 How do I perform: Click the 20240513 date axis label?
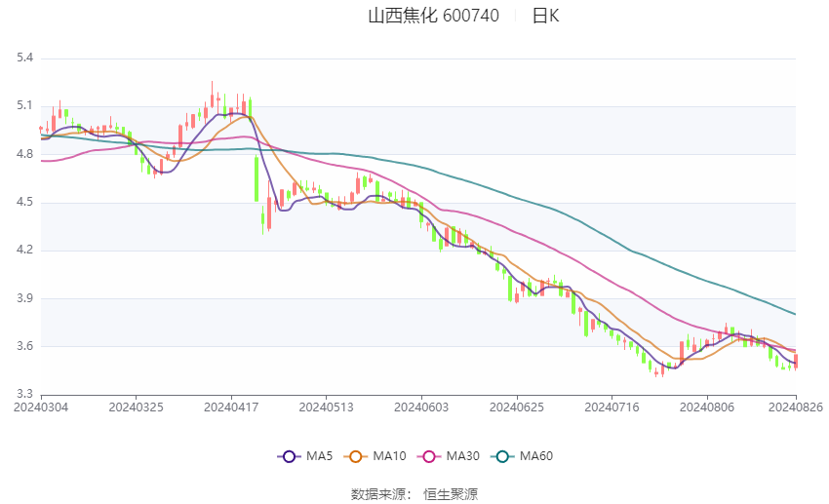[x=326, y=407]
